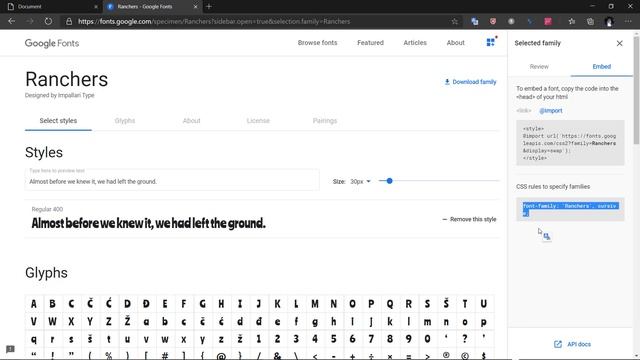
Task: Switch to the Embed tab in sidebar
Action: click(602, 67)
